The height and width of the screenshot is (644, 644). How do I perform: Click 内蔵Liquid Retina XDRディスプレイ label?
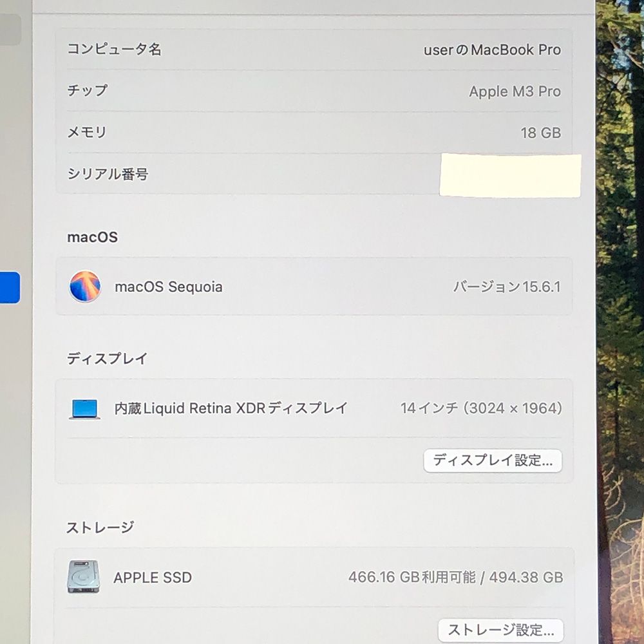click(231, 408)
